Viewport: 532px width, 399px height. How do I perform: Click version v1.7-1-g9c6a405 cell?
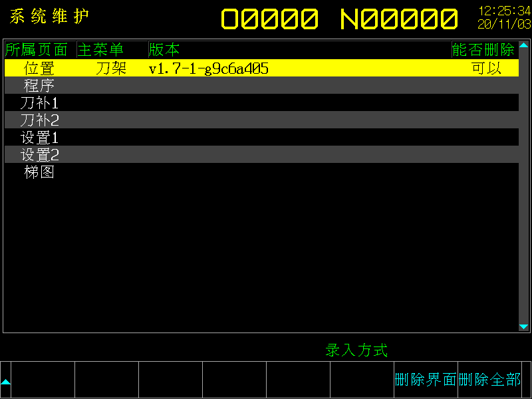tap(209, 68)
